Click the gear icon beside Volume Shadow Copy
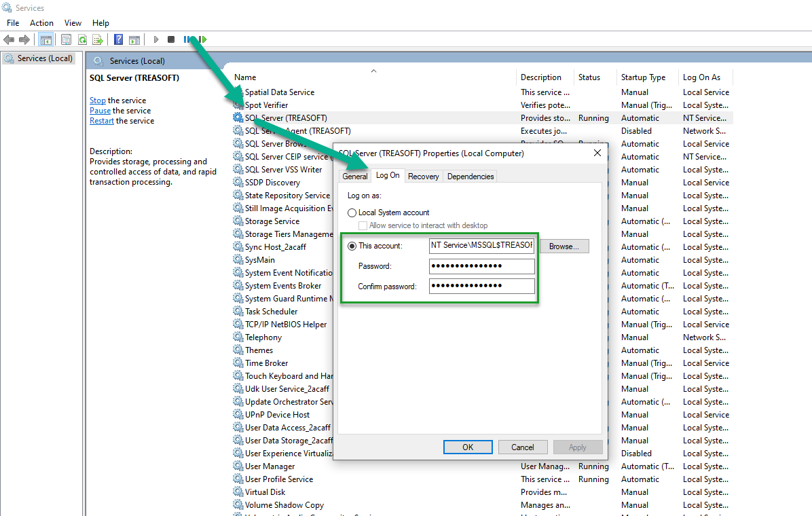The width and height of the screenshot is (812, 516). point(238,505)
